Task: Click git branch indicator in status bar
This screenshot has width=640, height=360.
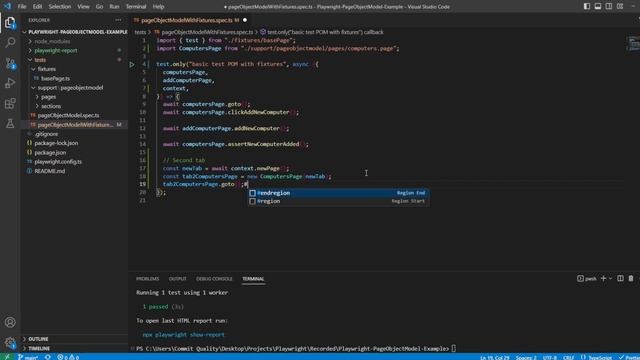Action: click(x=28, y=357)
